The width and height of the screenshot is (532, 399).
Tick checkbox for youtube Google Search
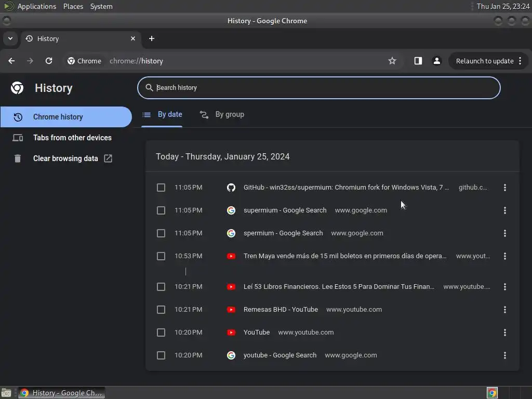click(x=161, y=355)
